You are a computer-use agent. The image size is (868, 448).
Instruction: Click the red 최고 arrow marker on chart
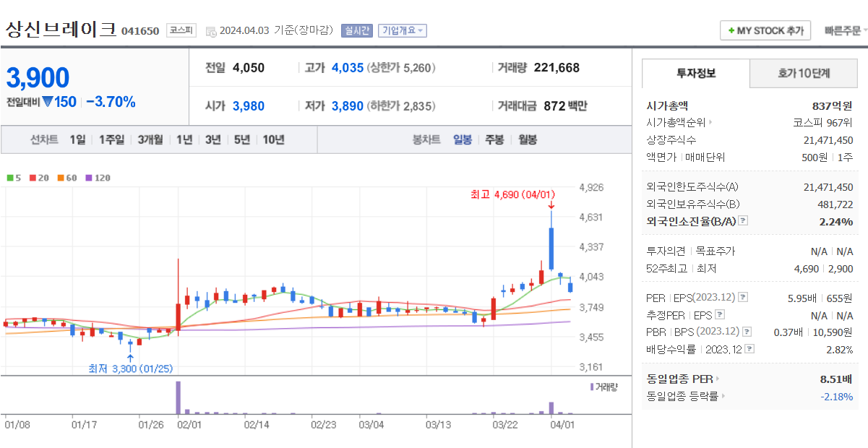[551, 206]
